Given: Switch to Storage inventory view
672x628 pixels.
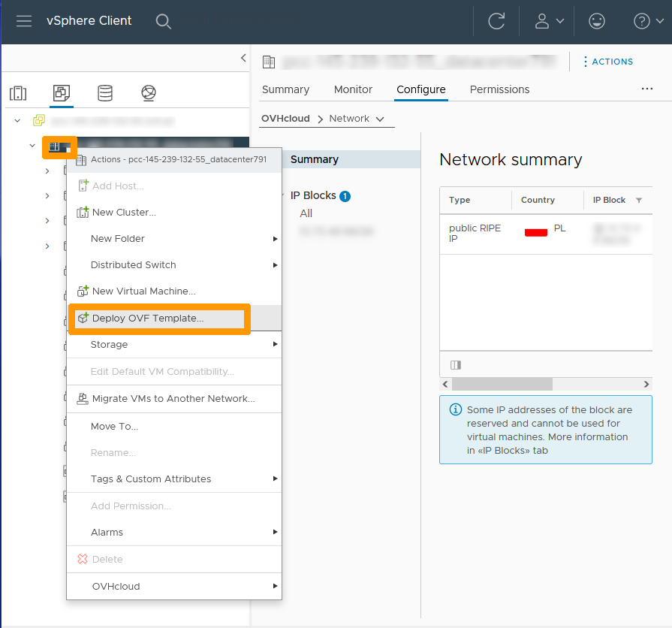Looking at the screenshot, I should (x=105, y=92).
